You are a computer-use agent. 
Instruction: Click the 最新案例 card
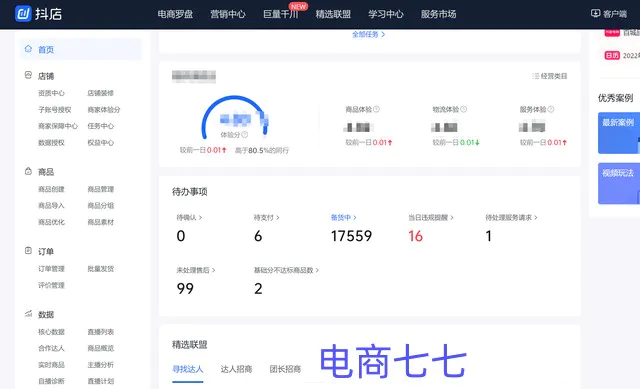[x=619, y=133]
